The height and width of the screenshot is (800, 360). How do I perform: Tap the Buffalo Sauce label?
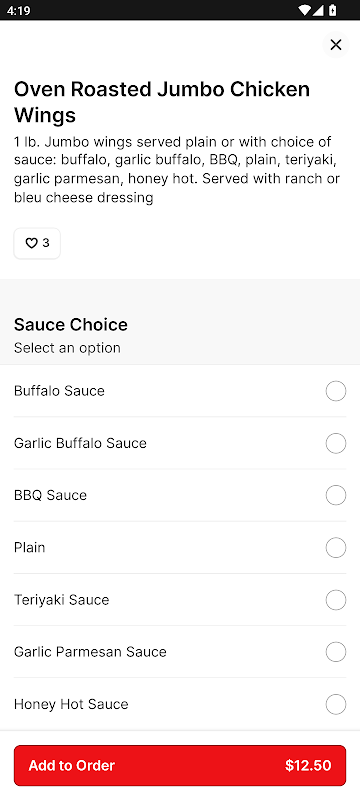click(x=59, y=391)
